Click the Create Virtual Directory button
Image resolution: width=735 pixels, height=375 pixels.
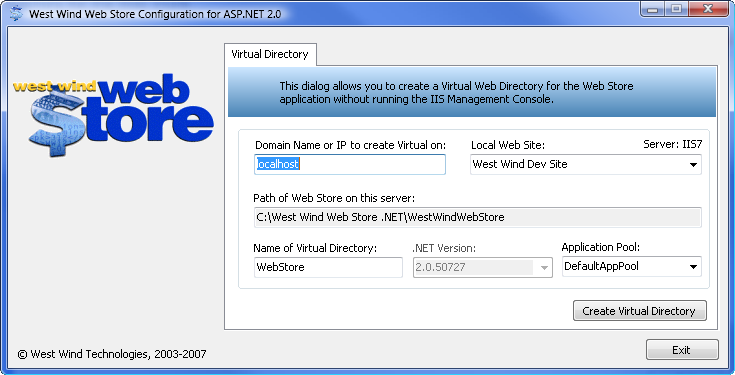(639, 311)
